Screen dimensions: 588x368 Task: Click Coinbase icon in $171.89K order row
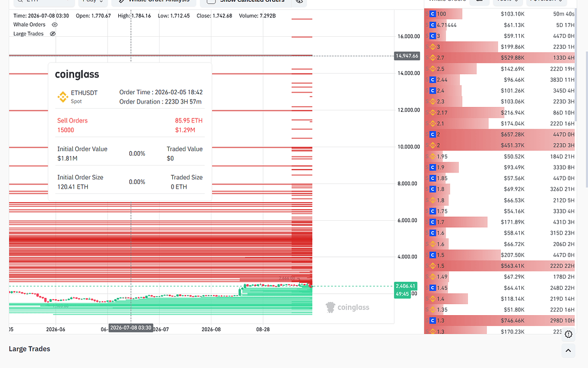coord(432,222)
